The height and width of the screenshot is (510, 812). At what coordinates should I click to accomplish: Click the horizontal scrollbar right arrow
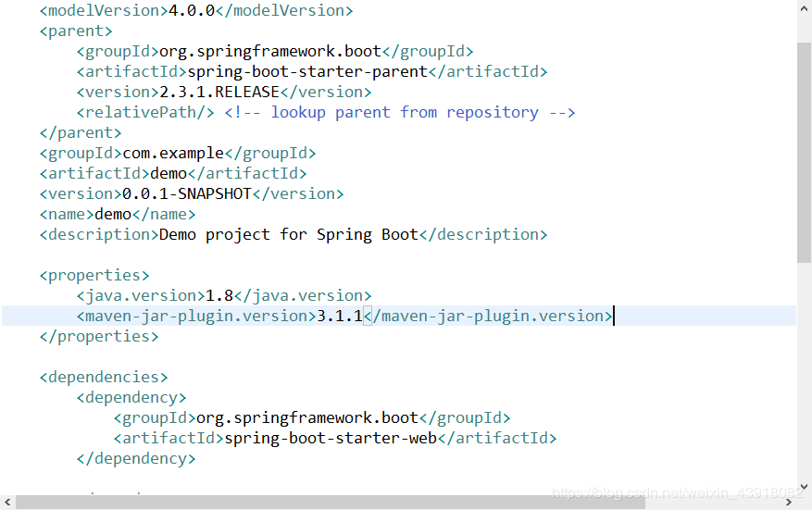point(789,503)
